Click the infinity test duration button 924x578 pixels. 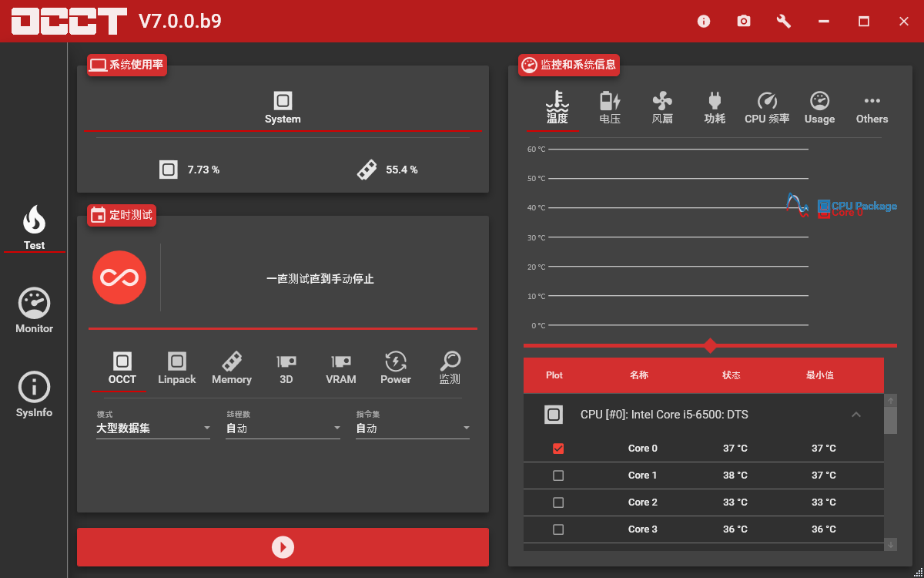pos(119,277)
